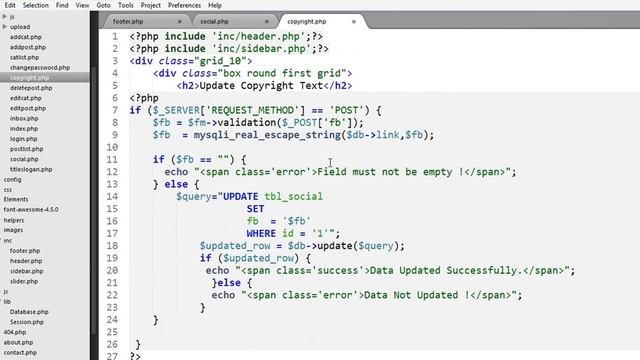Viewport: 640px width, 360px height.
Task: Collapse the lib folder
Action: (x=7, y=302)
